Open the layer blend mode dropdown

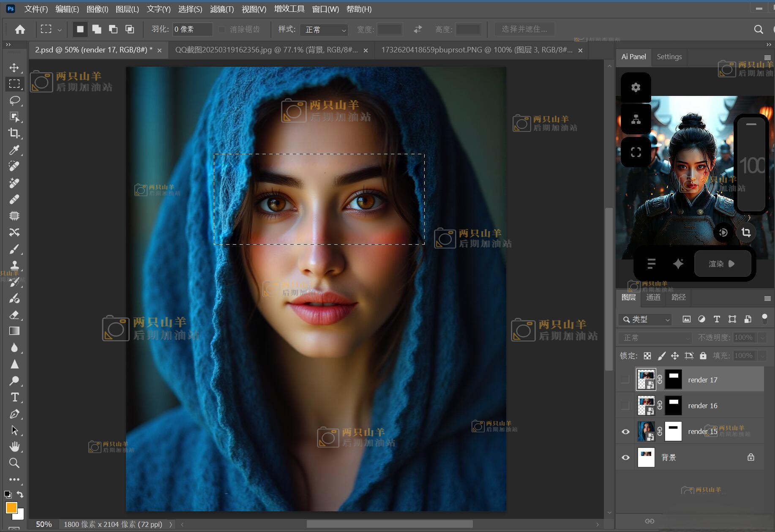click(x=655, y=338)
